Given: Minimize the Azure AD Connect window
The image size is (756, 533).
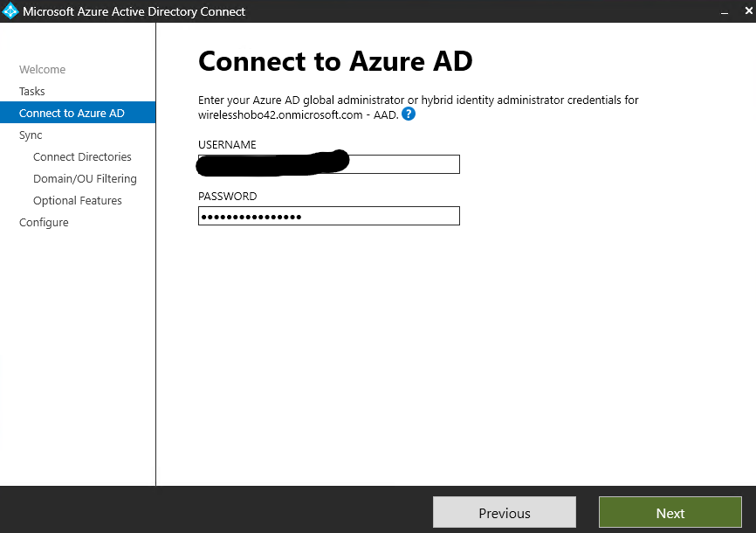Looking at the screenshot, I should (723, 11).
